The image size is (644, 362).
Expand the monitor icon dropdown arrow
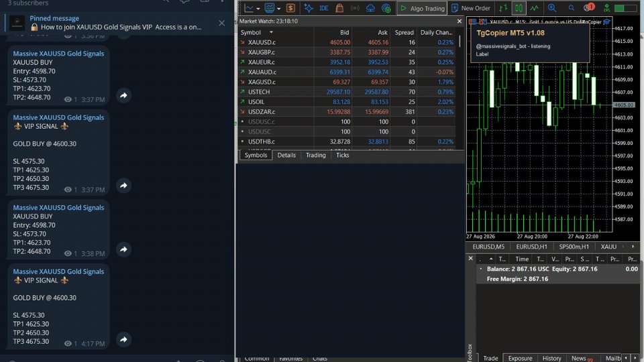click(278, 9)
